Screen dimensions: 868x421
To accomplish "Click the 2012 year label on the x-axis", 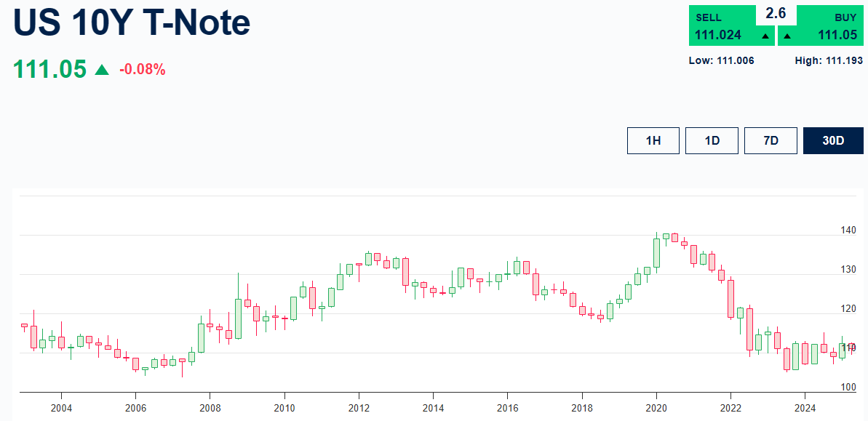I will [360, 409].
